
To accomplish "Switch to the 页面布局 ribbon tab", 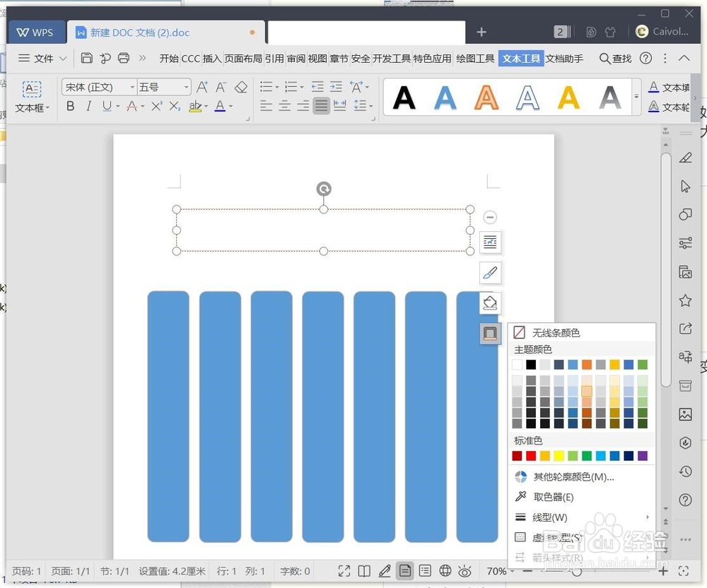I will coord(243,59).
